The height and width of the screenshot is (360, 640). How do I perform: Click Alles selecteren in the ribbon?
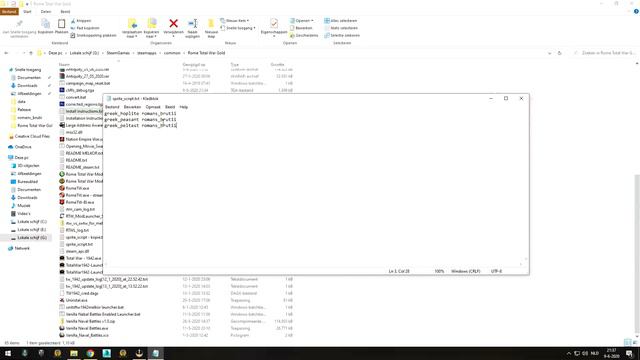click(341, 20)
